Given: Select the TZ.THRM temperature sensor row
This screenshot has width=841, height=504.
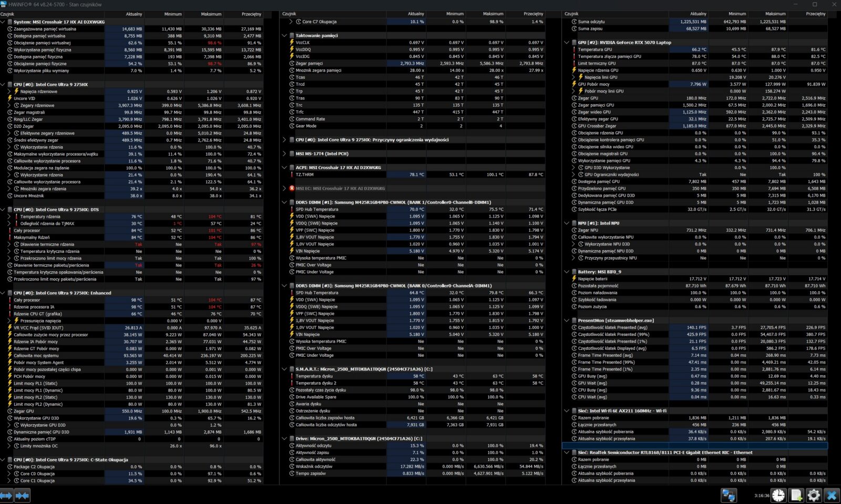Looking at the screenshot, I should (x=305, y=174).
